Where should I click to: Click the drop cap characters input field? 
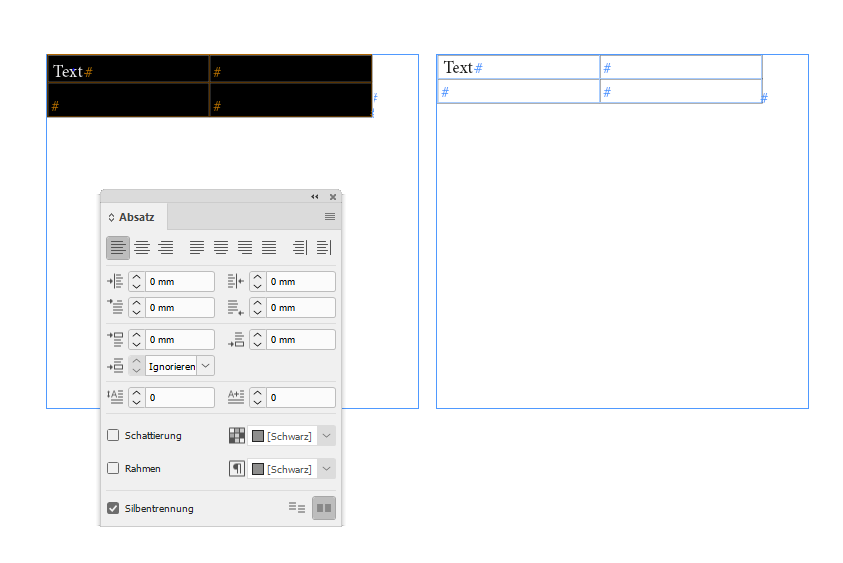(301, 397)
